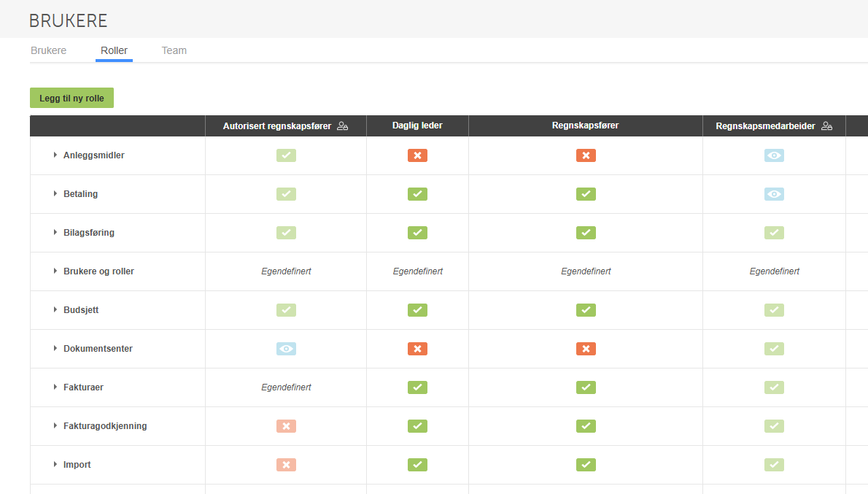Toggle Import check for Regnskapsmedarbeider

(x=774, y=465)
